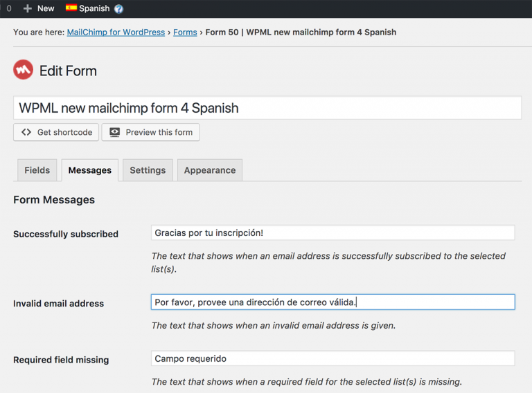
Task: Click description about successfully subscribed email address
Action: click(328, 262)
